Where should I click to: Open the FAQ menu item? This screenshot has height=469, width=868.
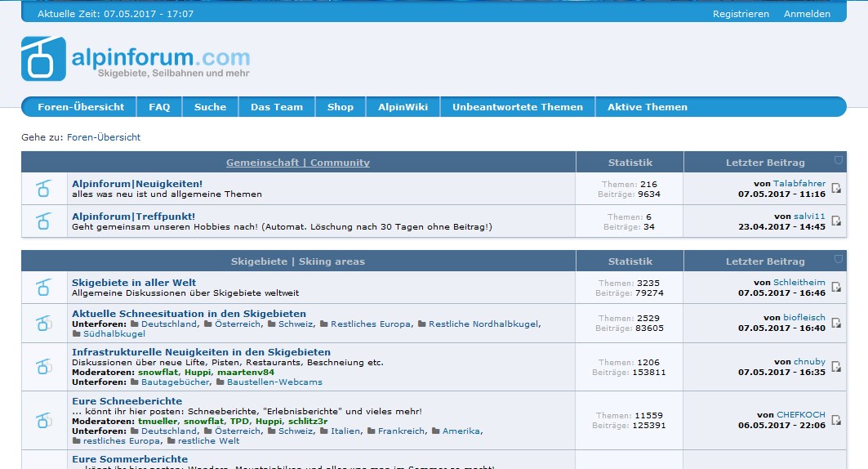point(159,107)
